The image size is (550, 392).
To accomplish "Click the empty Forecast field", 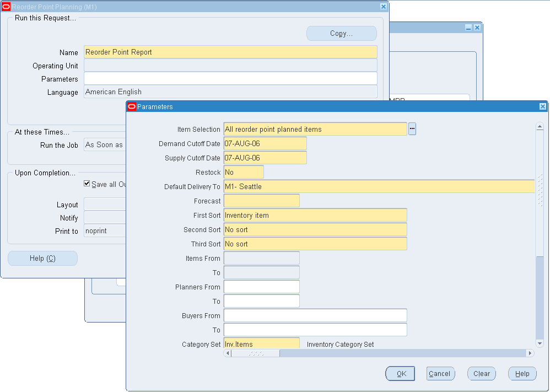I will tap(262, 201).
